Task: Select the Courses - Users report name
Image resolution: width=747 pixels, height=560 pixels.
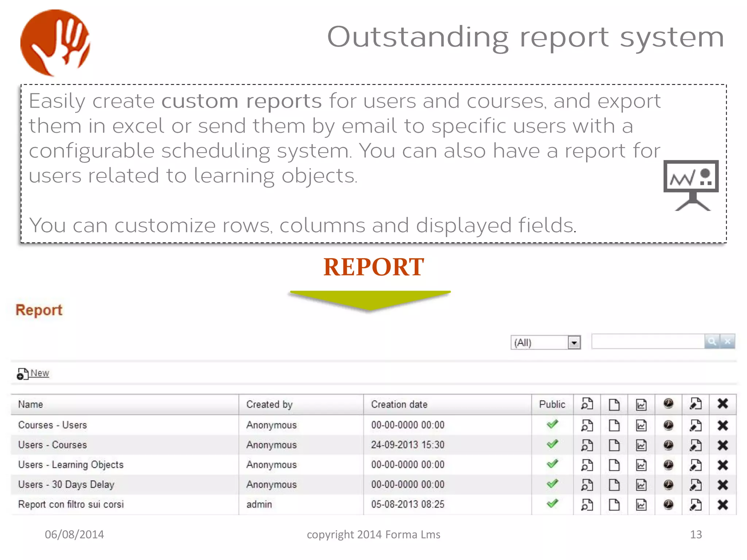Action: [53, 425]
